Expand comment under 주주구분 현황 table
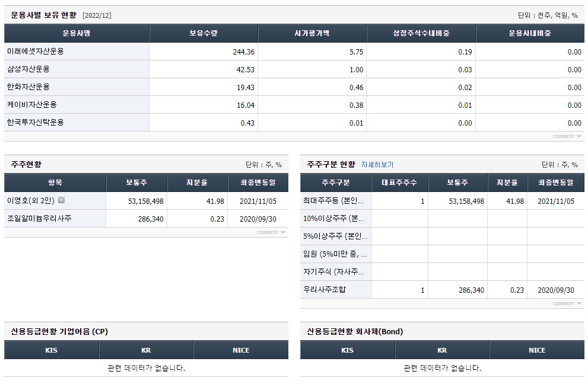Screen dimensions: 588x384 (x=567, y=303)
